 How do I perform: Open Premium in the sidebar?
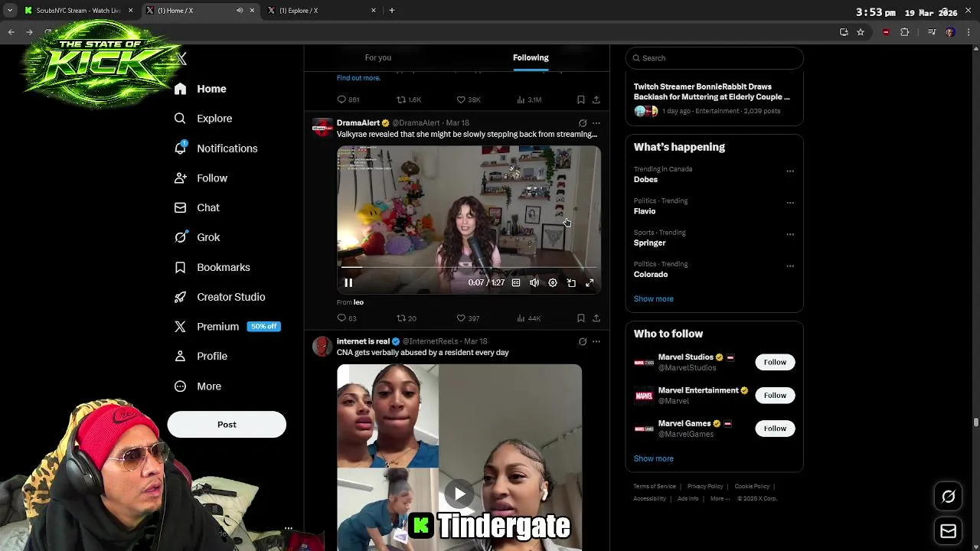point(227,327)
